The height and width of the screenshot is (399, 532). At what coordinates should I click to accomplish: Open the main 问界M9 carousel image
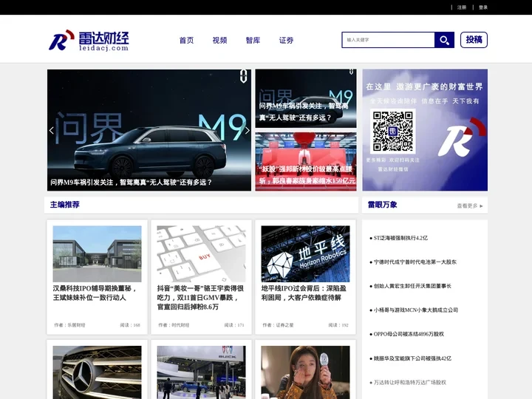tap(149, 130)
